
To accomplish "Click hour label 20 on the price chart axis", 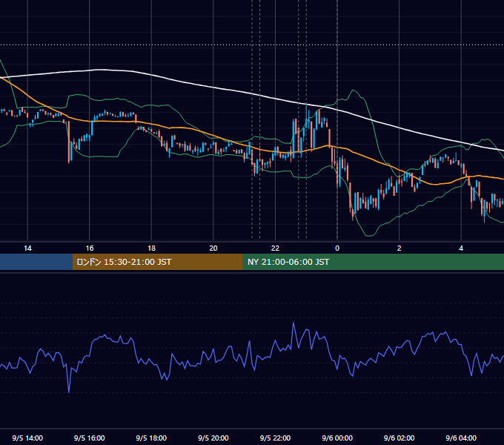I will (213, 248).
